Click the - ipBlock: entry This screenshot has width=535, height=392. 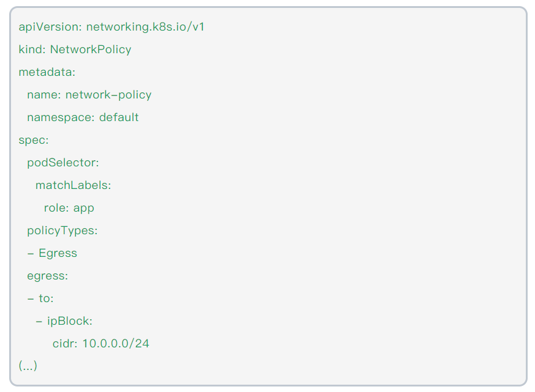pos(64,321)
